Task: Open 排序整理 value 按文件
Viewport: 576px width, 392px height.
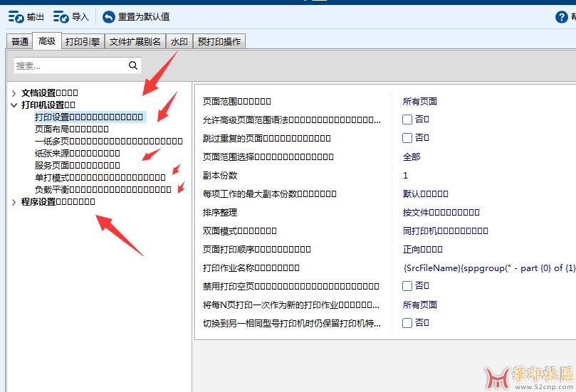Action: point(441,212)
